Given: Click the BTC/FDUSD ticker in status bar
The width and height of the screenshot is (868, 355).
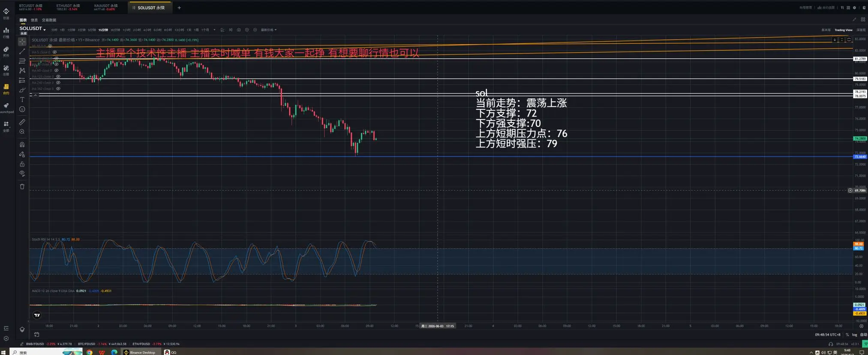Looking at the screenshot, I should point(102,344).
